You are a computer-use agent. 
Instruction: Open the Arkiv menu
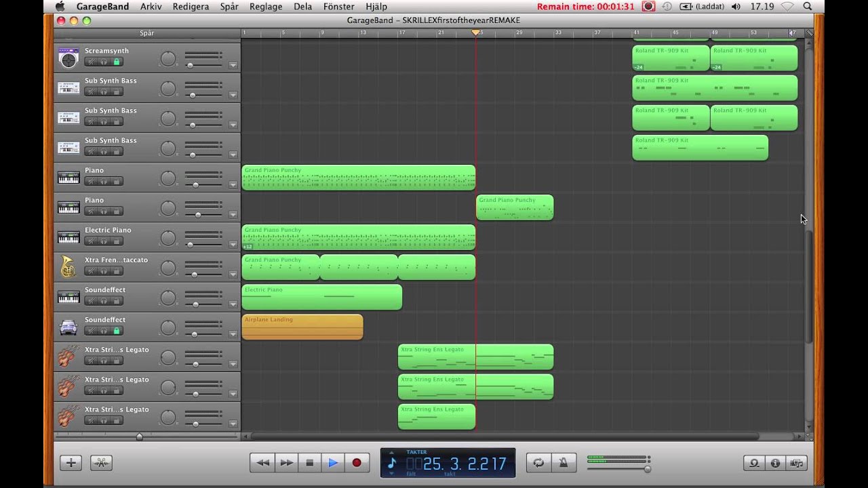151,6
